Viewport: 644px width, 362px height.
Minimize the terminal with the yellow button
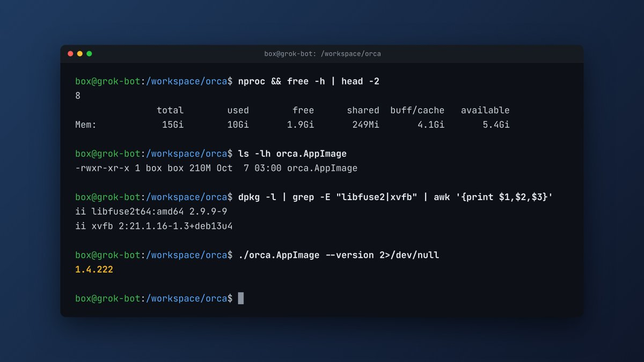[x=80, y=54]
